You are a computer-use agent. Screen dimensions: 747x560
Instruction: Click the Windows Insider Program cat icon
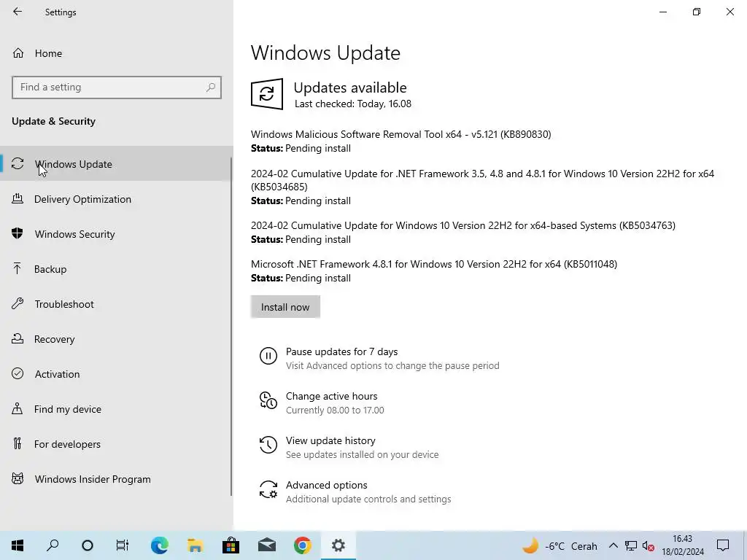[18, 478]
